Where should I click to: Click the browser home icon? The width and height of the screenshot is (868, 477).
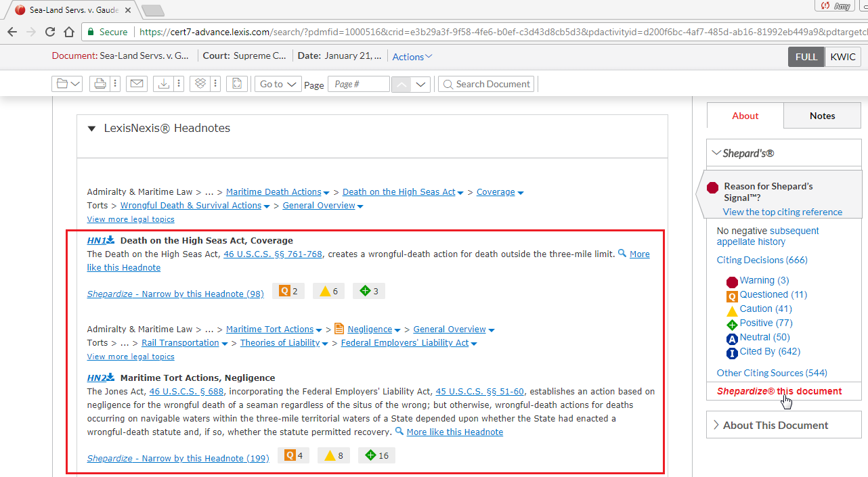[69, 32]
